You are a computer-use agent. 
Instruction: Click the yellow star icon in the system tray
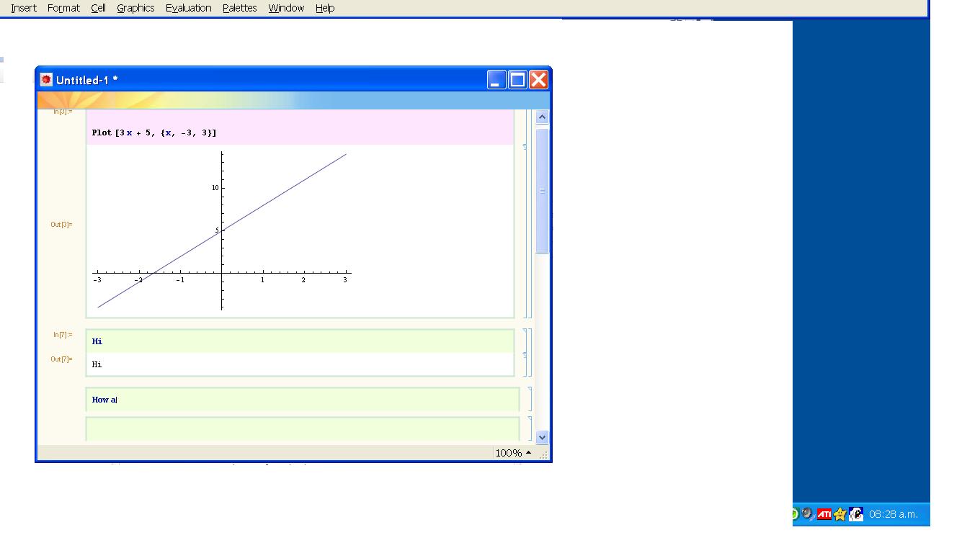point(838,514)
